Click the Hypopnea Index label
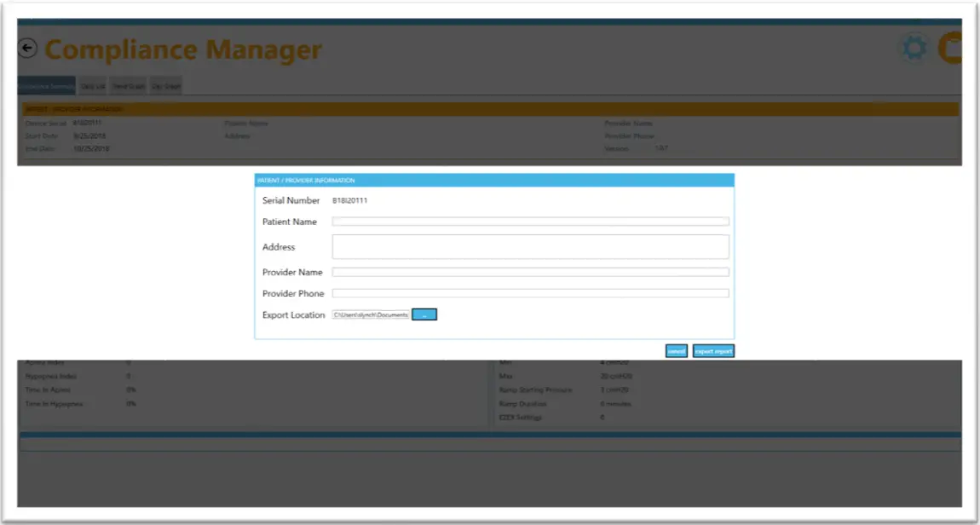The image size is (980, 525). point(50,376)
